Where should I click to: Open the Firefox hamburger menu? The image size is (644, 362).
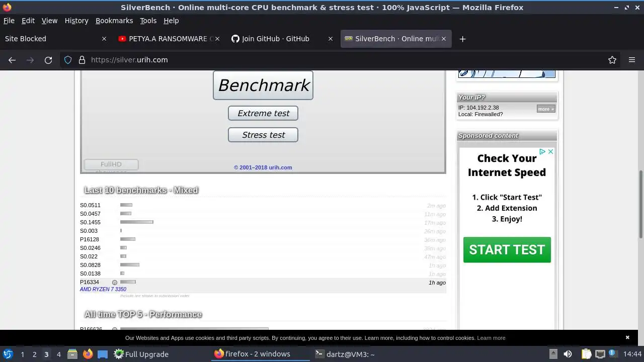coord(632,60)
